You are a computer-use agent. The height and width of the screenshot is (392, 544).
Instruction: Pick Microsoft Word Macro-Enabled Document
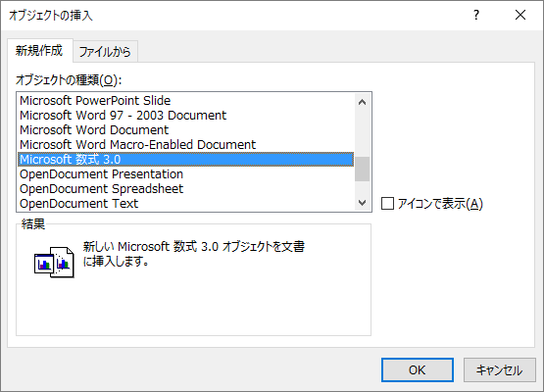(186, 144)
